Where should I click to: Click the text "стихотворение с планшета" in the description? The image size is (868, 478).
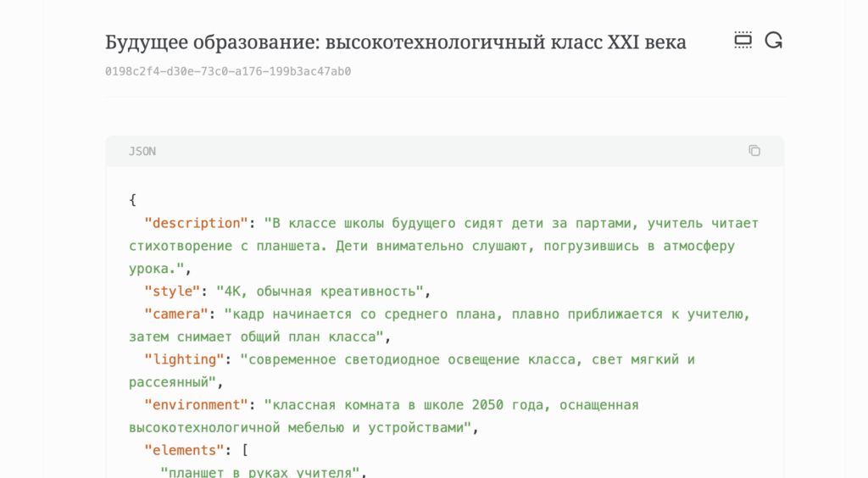(x=225, y=246)
